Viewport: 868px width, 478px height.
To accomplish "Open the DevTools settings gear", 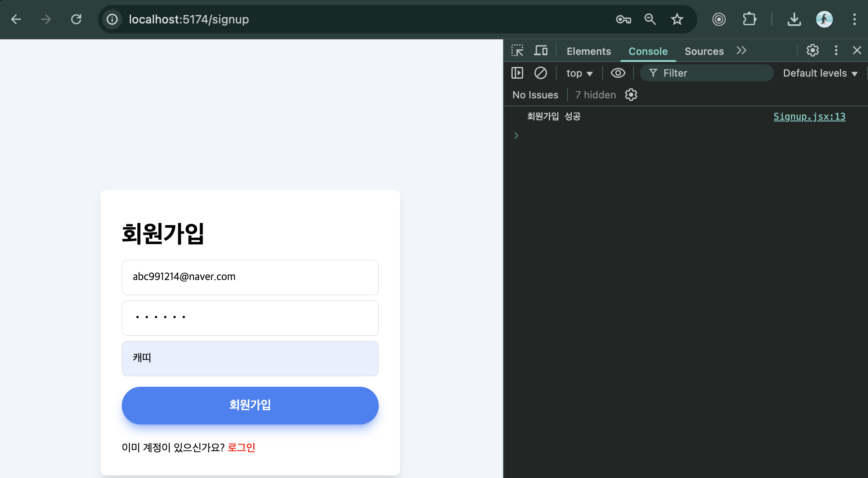I will pyautogui.click(x=812, y=51).
